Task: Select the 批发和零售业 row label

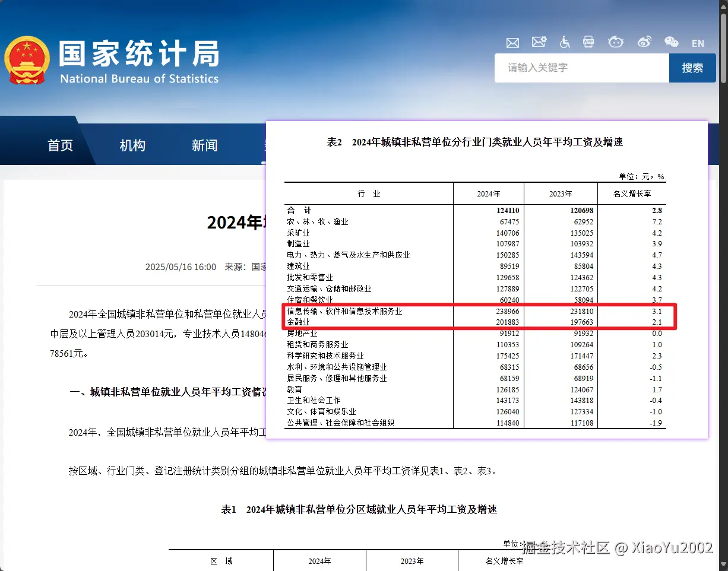Action: point(309,277)
